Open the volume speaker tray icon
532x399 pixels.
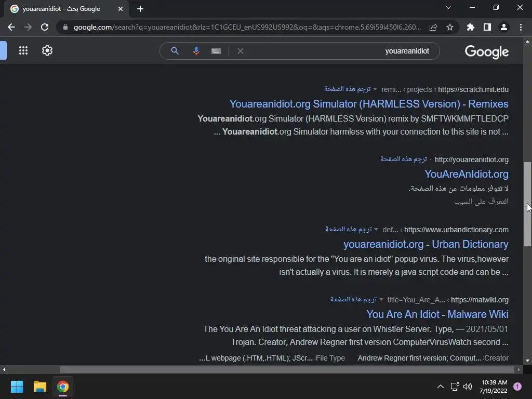[x=468, y=387]
